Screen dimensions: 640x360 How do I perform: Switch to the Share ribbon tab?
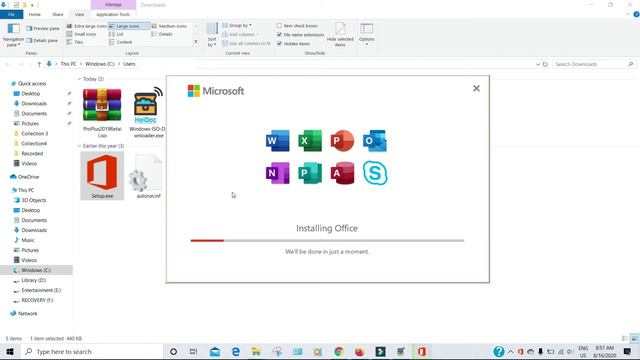click(58, 14)
